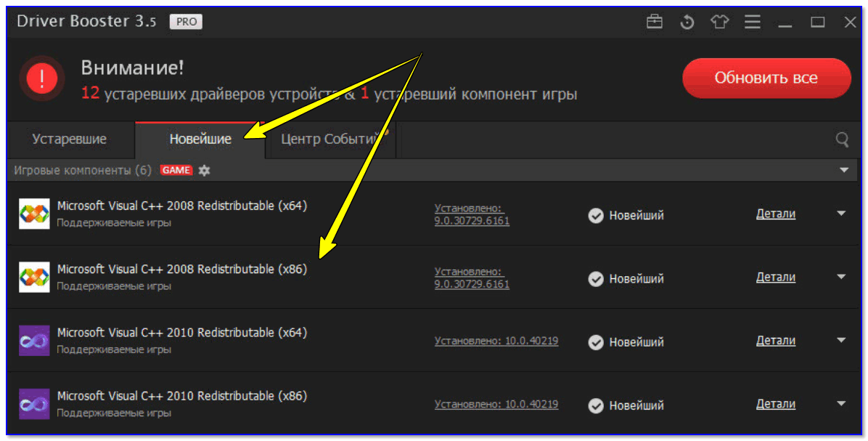Open Детали for Visual C++ 2008 (x64)
868x441 pixels.
click(x=776, y=214)
